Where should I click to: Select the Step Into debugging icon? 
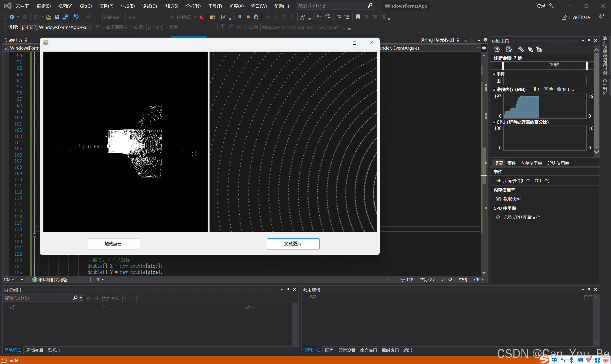276,17
